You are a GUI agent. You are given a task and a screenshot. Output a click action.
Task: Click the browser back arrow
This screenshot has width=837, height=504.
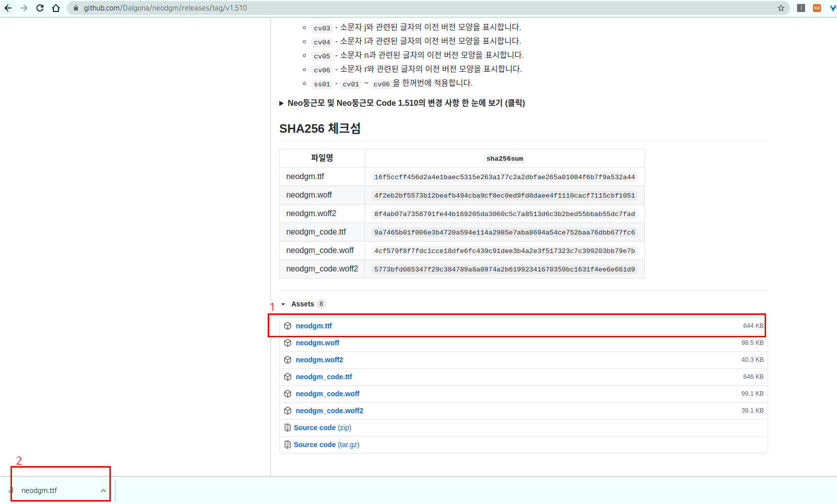(x=8, y=8)
